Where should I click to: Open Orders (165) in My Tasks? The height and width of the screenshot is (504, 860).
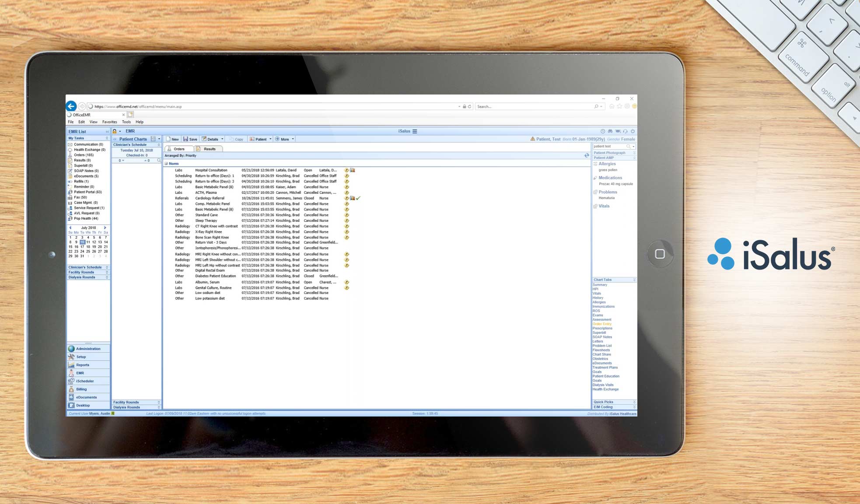point(84,155)
